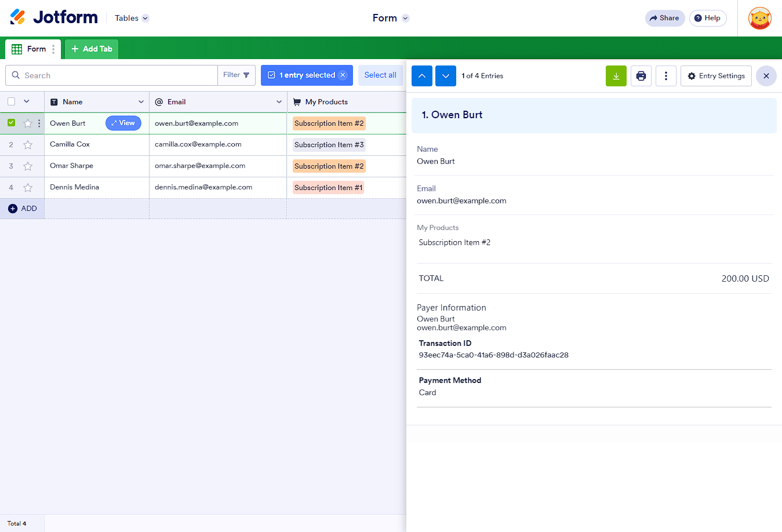The height and width of the screenshot is (532, 782).
Task: Open the Filter dropdown
Action: [x=237, y=75]
